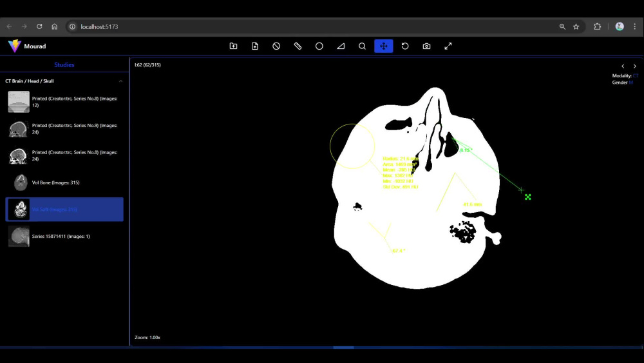Image resolution: width=644 pixels, height=363 pixels.
Task: Open the browser extensions puzzle icon
Action: [598, 26]
